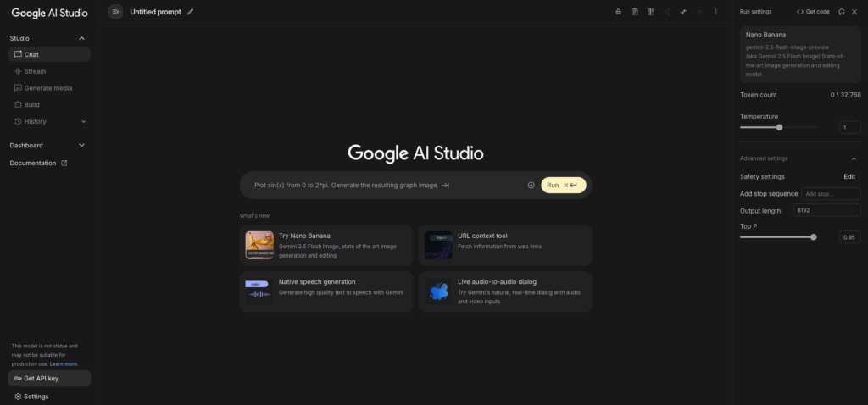The image size is (868, 405).
Task: Click the URL context tool thumbnail
Action: [x=438, y=245]
